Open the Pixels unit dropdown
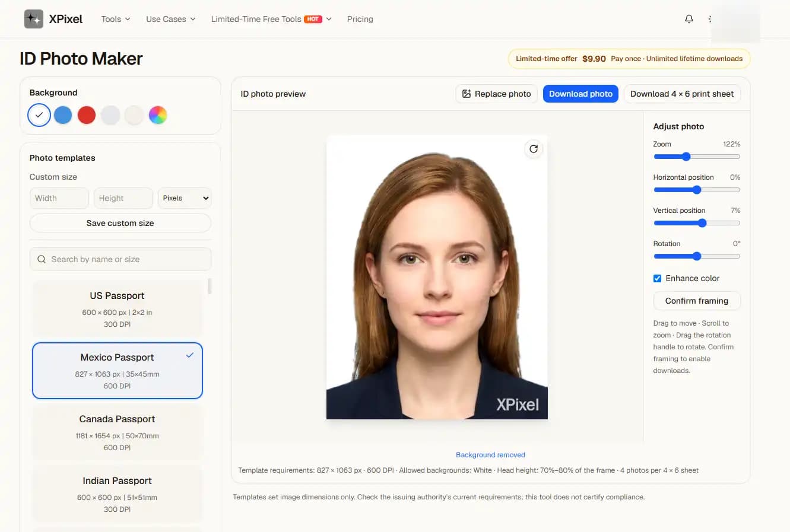Image resolution: width=790 pixels, height=532 pixels. coord(185,198)
